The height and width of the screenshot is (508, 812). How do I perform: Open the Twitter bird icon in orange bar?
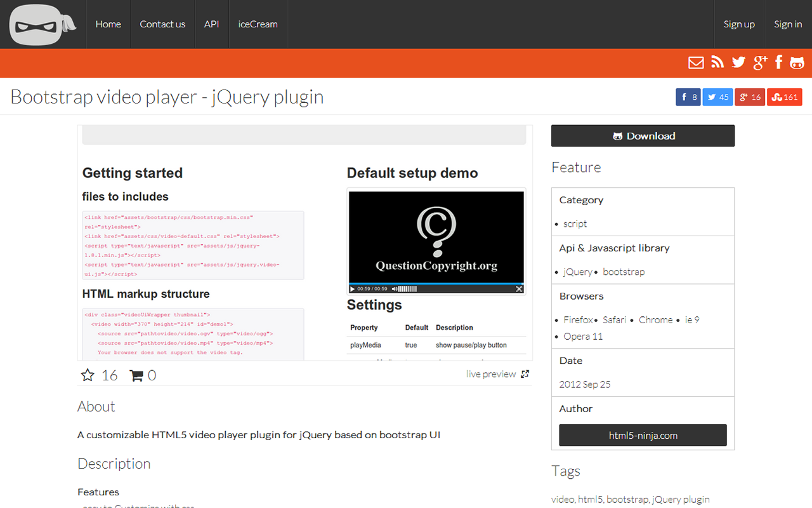point(738,62)
